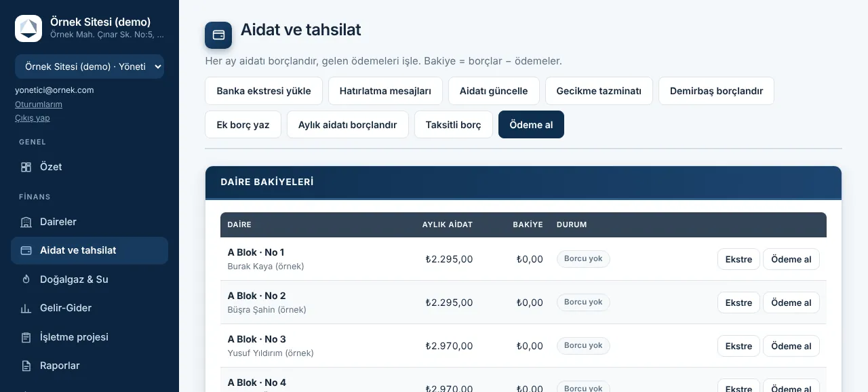Click Ödeme al for A Blok · No 3

pos(791,346)
